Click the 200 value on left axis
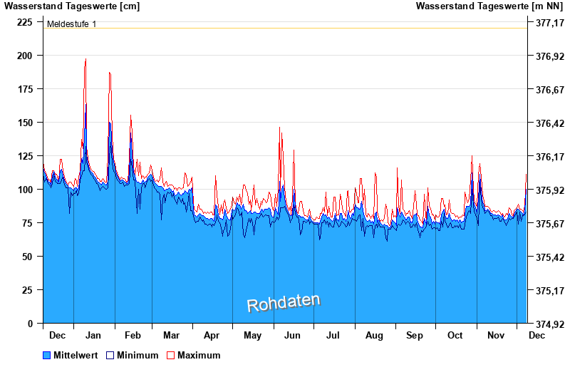The image size is (570, 392). (x=24, y=56)
